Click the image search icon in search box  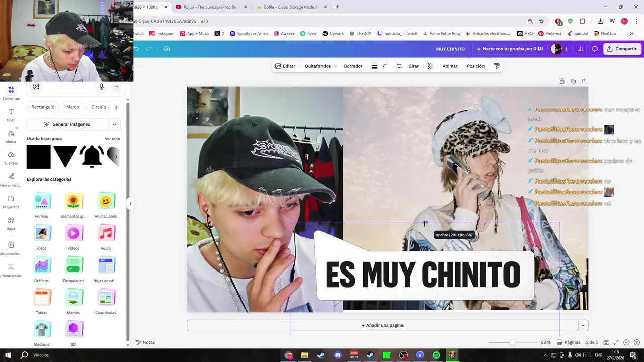(36, 87)
